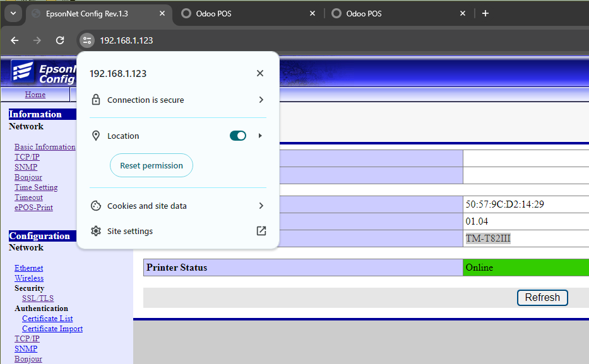Click the lock icon beside Connection is secure
This screenshot has height=364, width=589.
tap(96, 100)
